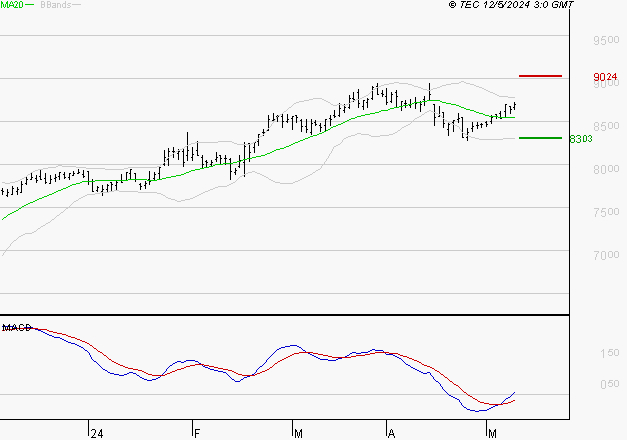This screenshot has width=627, height=440.
Task: Click the 050 MACD axis label
Action: click(610, 384)
